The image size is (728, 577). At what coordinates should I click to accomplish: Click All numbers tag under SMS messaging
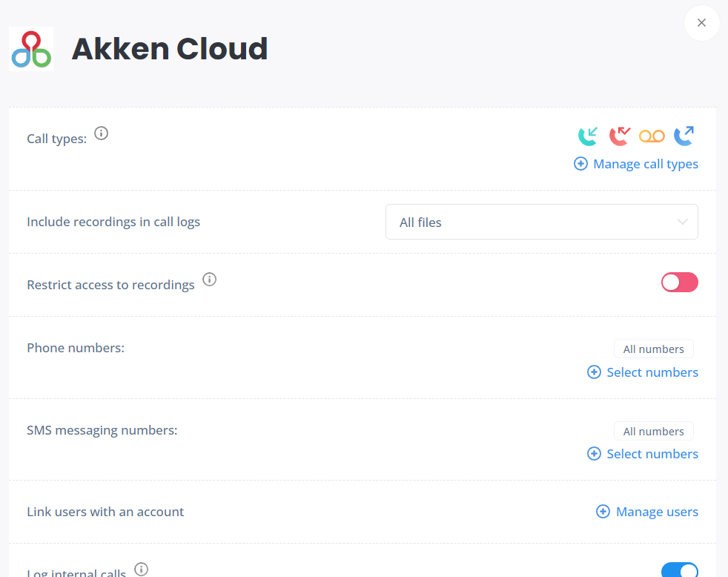(653, 431)
